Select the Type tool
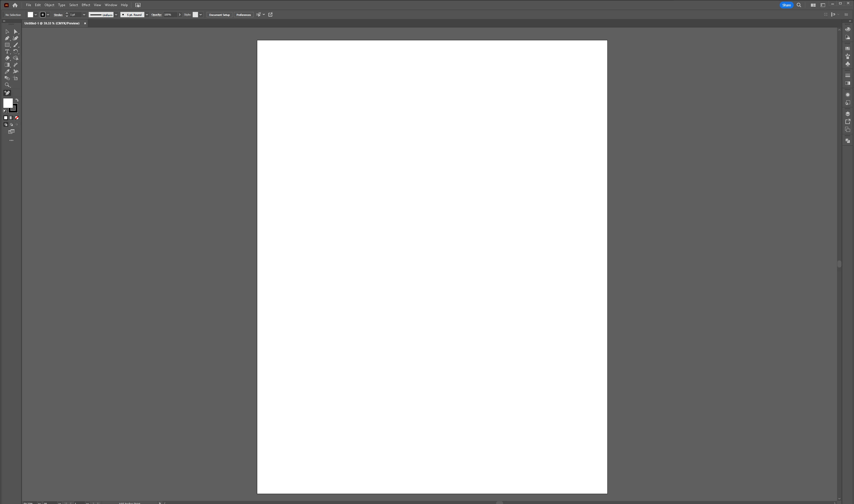 point(7,52)
